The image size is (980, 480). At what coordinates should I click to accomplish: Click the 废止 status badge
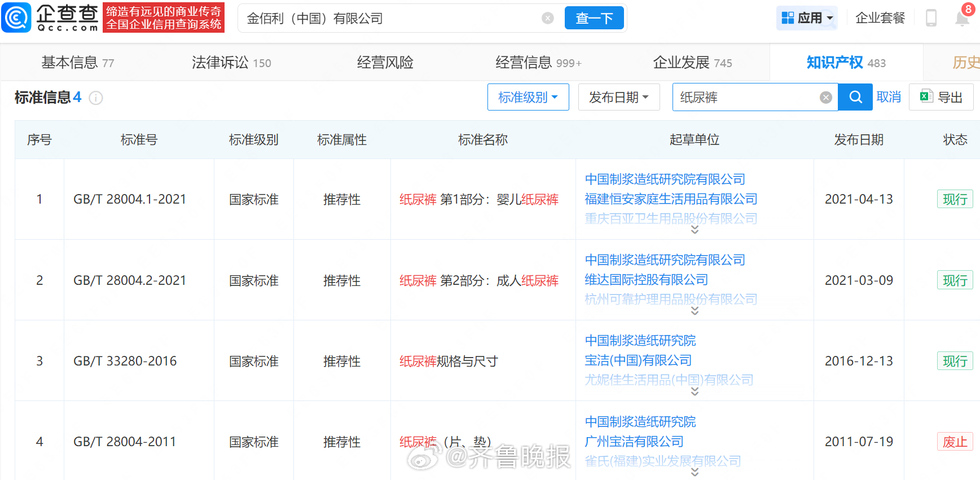click(955, 442)
